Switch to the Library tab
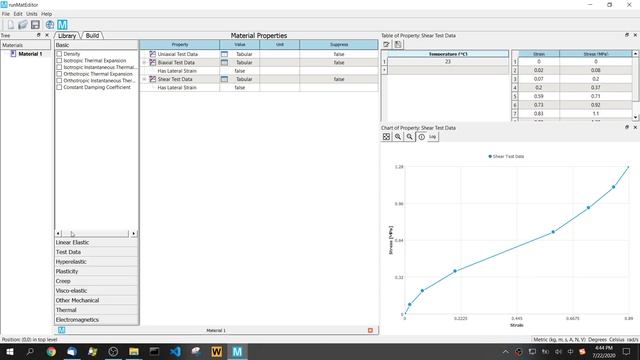This screenshot has width=640, height=360. (67, 36)
